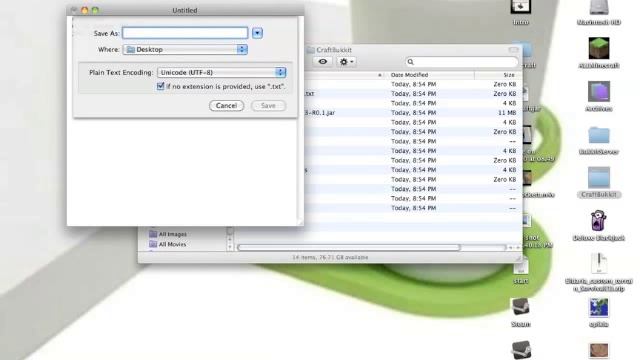The height and width of the screenshot is (360, 640).
Task: Click the items available status text in Finder
Action: [330, 258]
